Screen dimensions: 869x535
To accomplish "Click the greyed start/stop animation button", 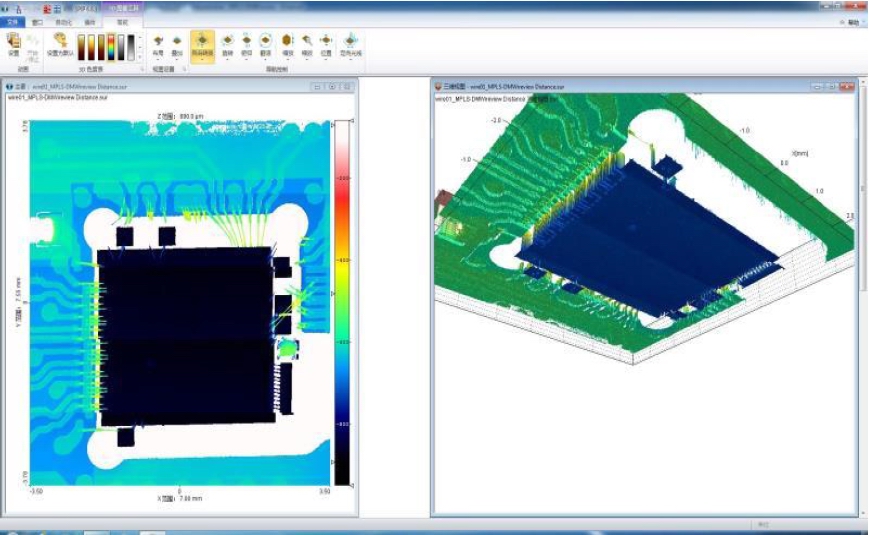I will tap(32, 47).
